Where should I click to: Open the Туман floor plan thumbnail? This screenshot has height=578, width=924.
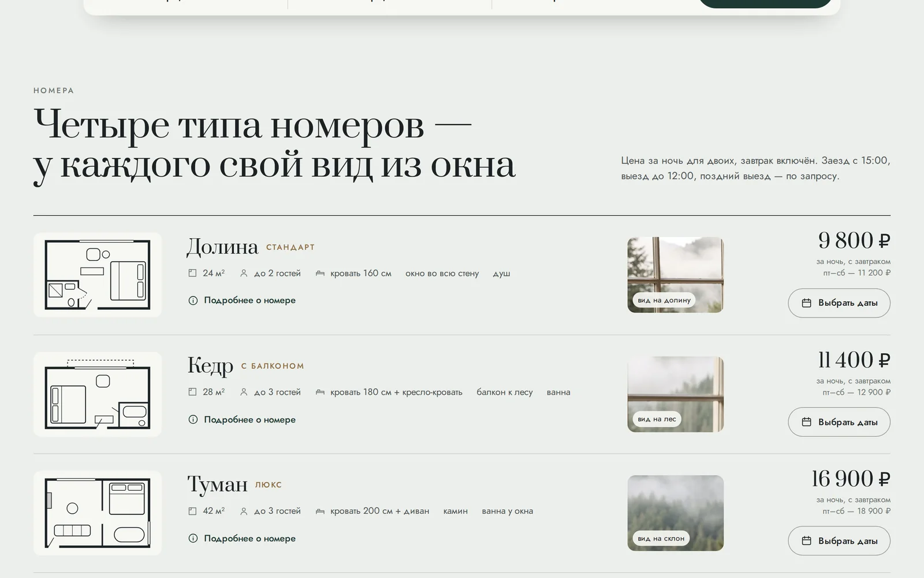coord(98,513)
